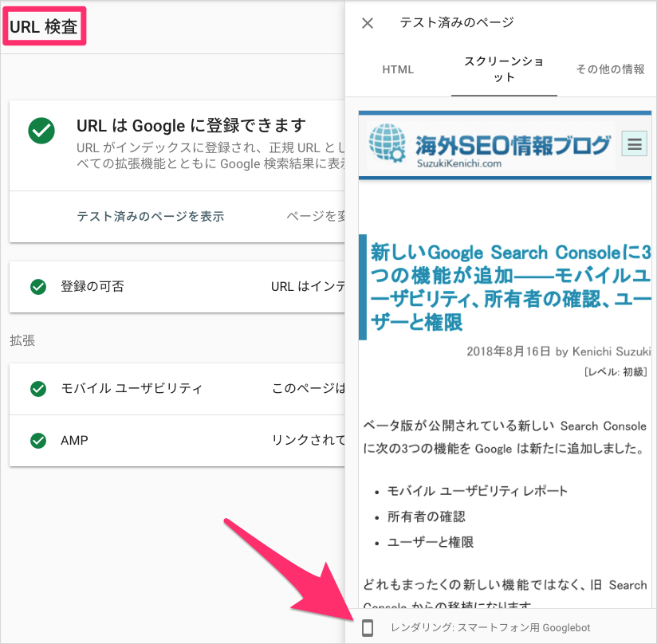The image size is (657, 644).
Task: Click the [レベル: 初級] label
Action: 616,372
